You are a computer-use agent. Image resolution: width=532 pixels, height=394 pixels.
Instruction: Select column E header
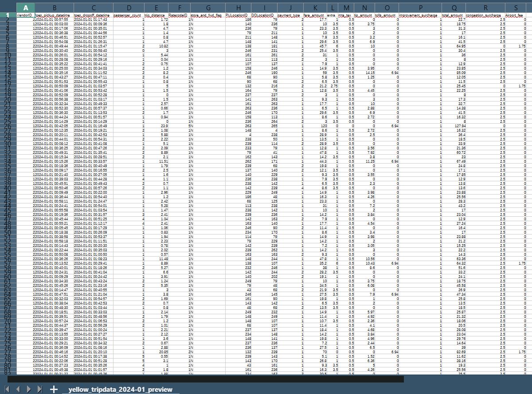156,8
